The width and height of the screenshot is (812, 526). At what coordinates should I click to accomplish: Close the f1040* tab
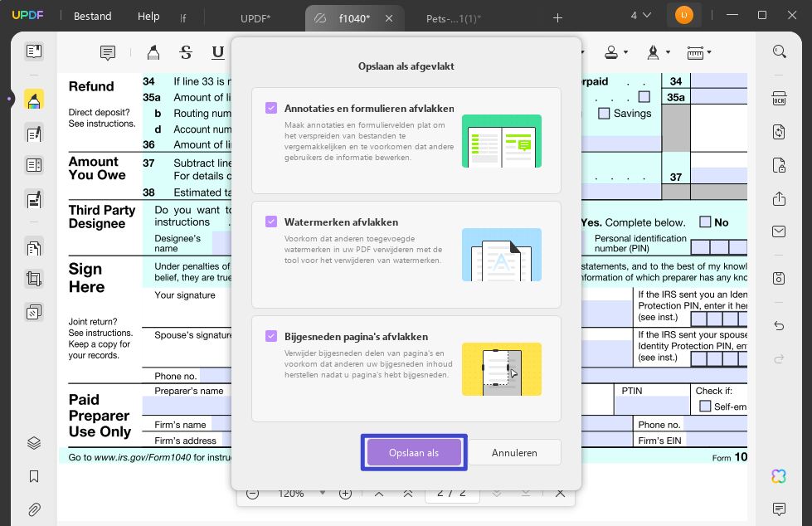(x=389, y=18)
